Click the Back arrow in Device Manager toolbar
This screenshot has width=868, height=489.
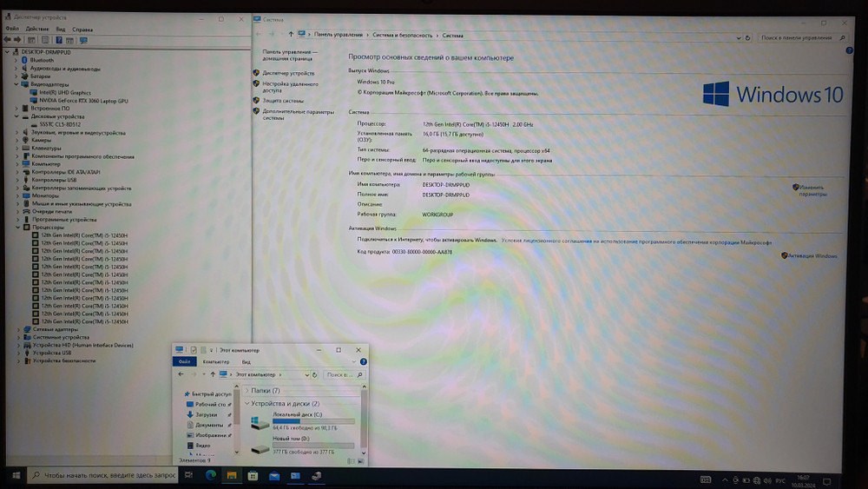coord(7,40)
